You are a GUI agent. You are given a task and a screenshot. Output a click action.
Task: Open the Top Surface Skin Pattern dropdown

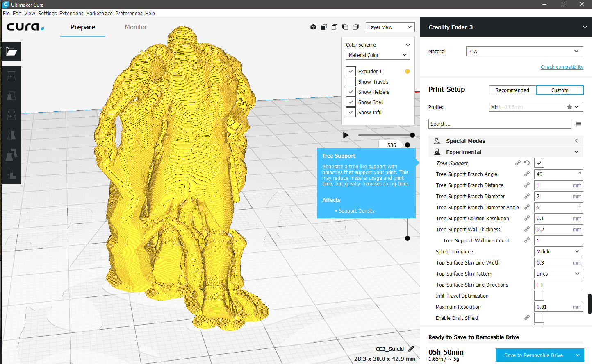[559, 274]
